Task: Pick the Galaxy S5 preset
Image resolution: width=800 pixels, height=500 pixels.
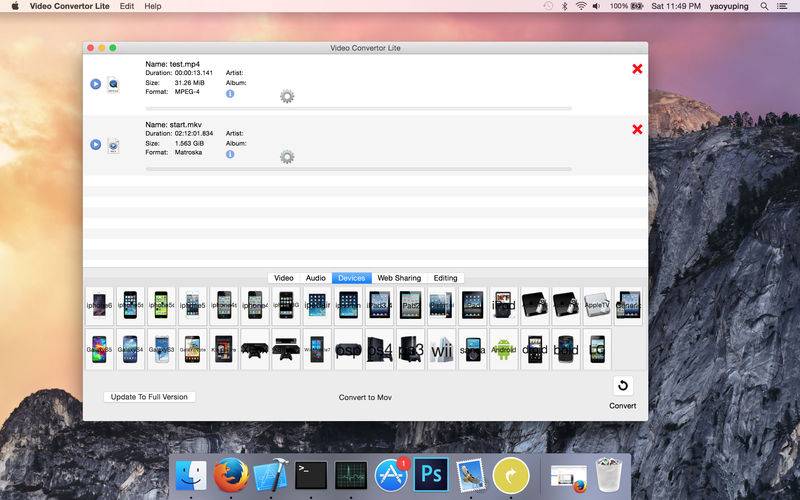Action: point(99,349)
